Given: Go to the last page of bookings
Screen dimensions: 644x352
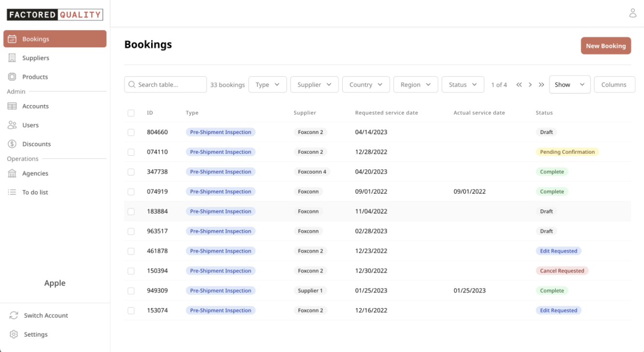Looking at the screenshot, I should tap(541, 84).
